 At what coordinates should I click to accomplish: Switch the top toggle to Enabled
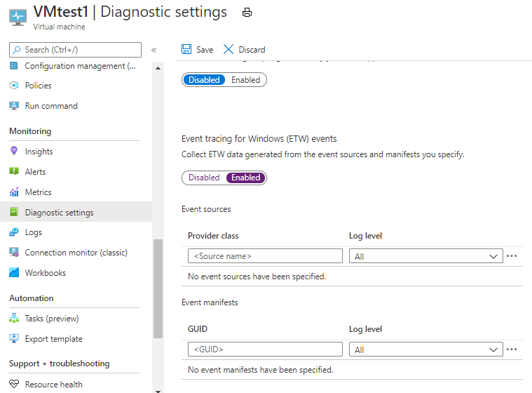246,80
